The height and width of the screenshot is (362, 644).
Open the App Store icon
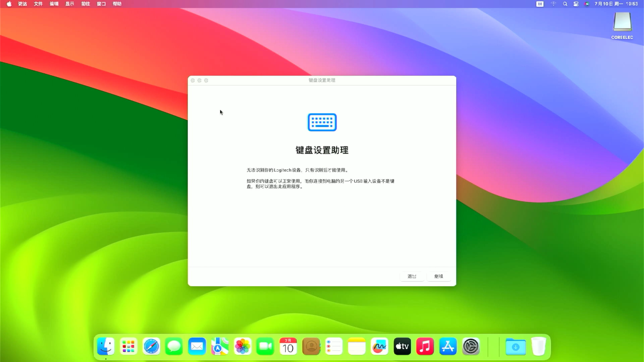[448, 346]
